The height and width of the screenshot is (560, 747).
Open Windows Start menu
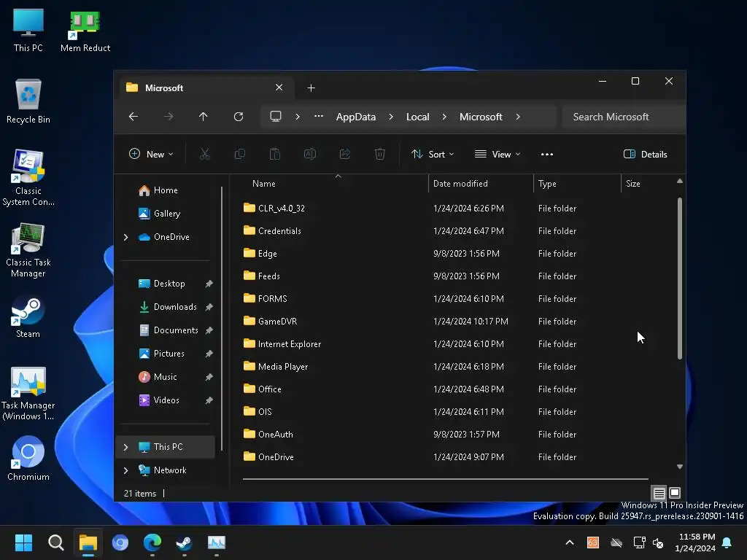(23, 542)
